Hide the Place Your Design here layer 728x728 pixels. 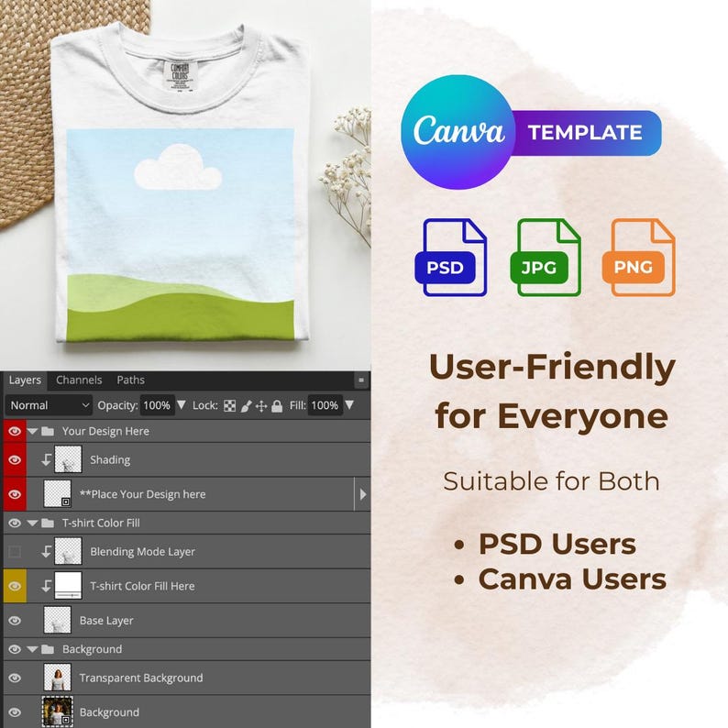15,494
